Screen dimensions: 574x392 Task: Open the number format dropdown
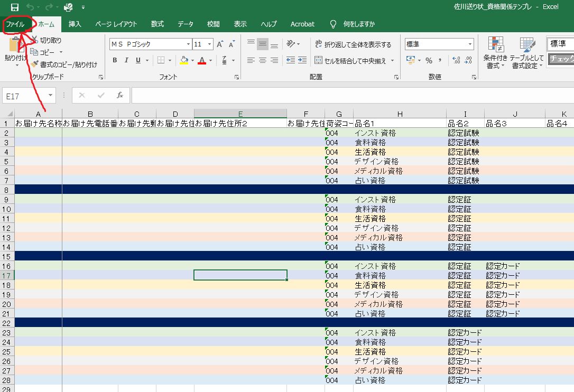point(470,44)
